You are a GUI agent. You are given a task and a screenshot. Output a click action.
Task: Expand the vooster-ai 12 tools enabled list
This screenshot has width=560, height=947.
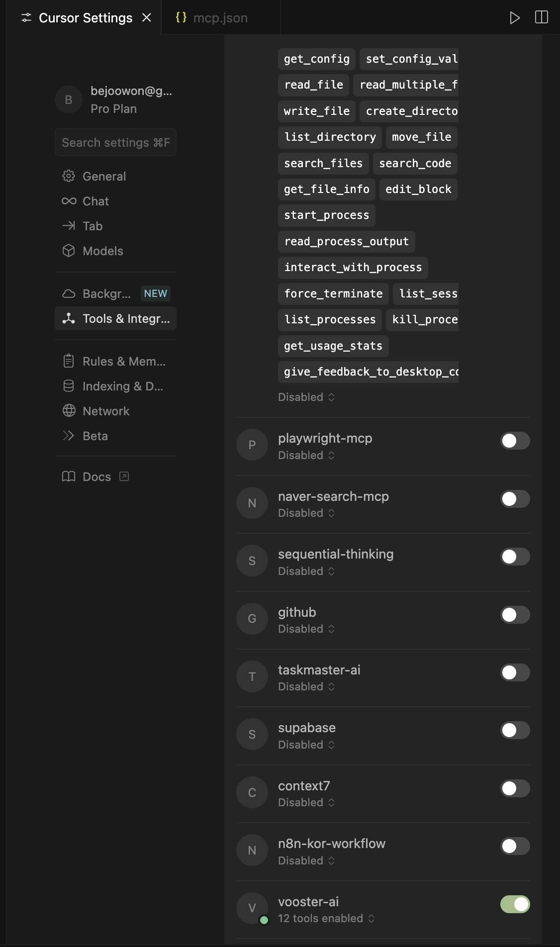coord(326,918)
